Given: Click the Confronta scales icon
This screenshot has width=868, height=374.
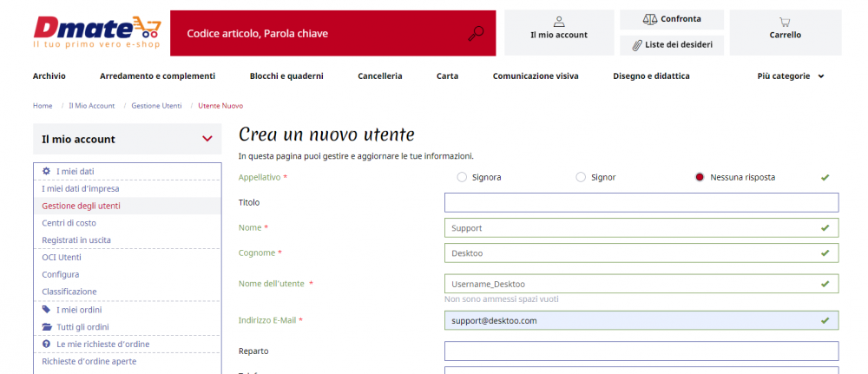Looking at the screenshot, I should [650, 19].
